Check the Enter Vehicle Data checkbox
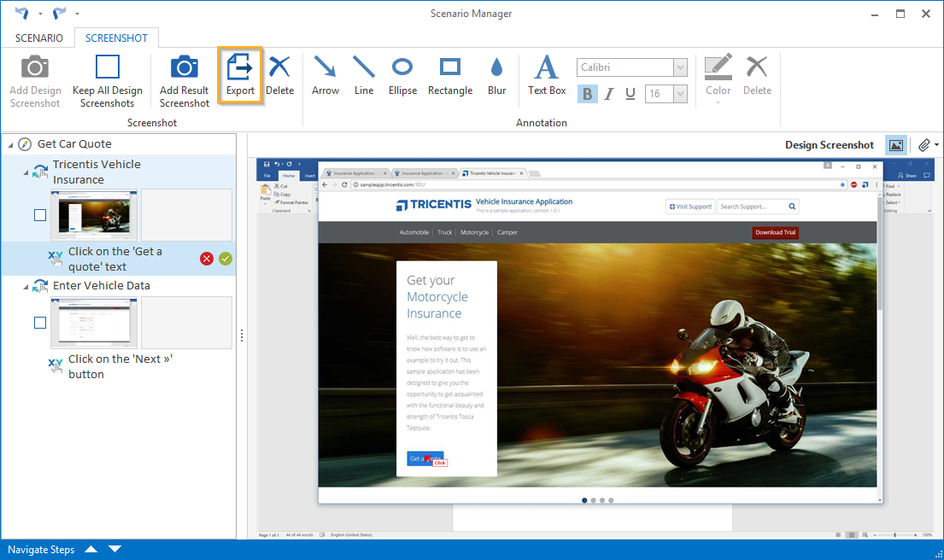 click(40, 323)
